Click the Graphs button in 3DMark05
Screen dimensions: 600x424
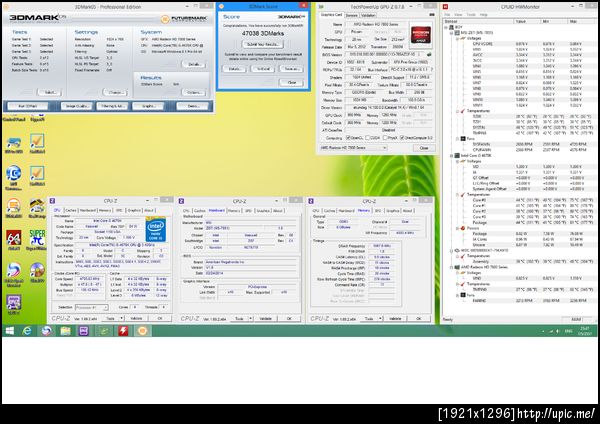click(148, 106)
